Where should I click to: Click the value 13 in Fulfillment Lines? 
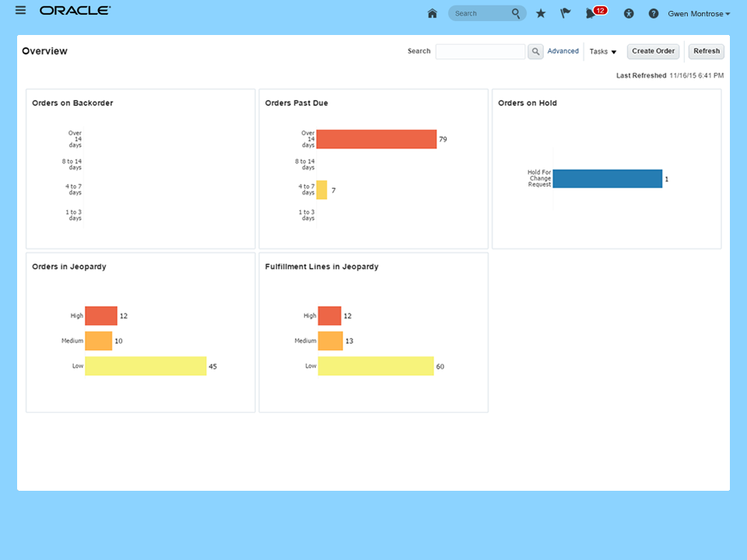pos(349,341)
